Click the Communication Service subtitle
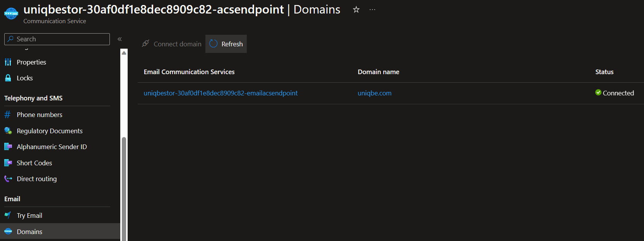Image resolution: width=644 pixels, height=241 pixels. (x=55, y=21)
